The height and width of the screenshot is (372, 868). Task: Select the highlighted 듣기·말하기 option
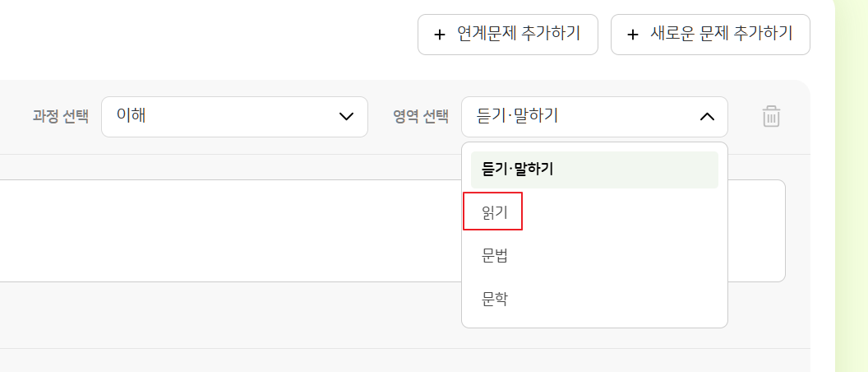[x=594, y=170]
